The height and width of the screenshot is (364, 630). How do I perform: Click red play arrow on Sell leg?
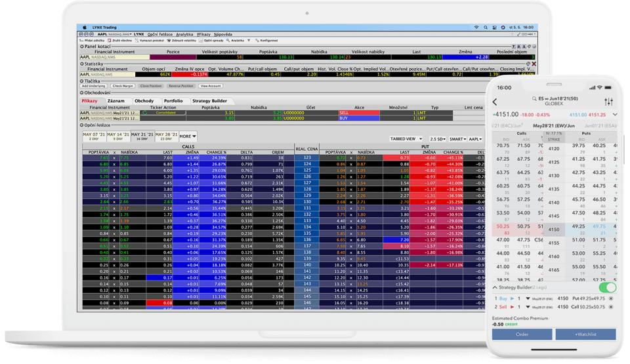click(x=513, y=307)
